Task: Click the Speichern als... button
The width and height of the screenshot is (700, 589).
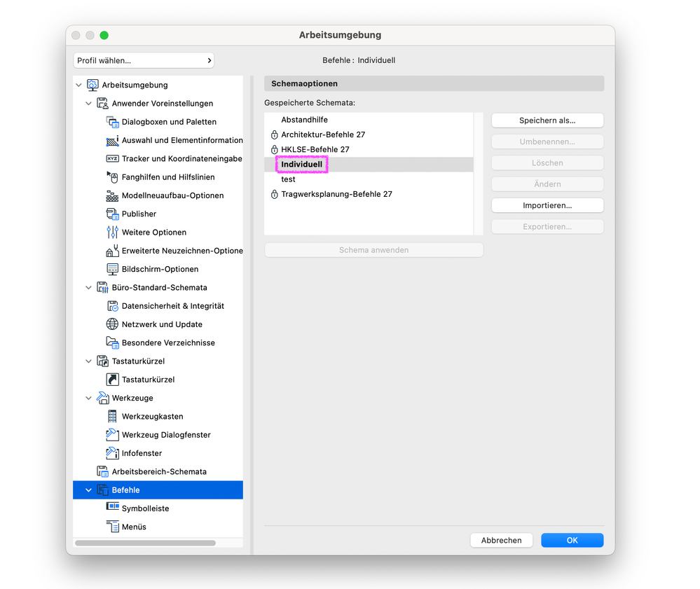Action: 547,120
